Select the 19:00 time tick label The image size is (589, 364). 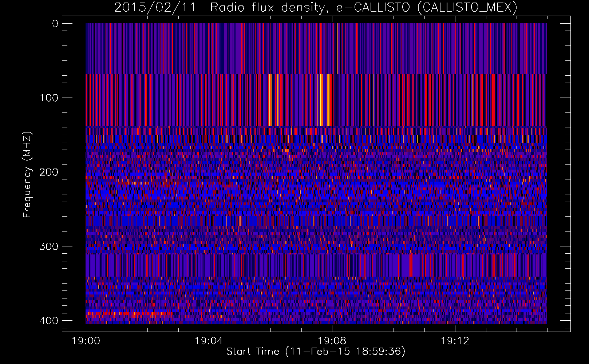(86, 341)
